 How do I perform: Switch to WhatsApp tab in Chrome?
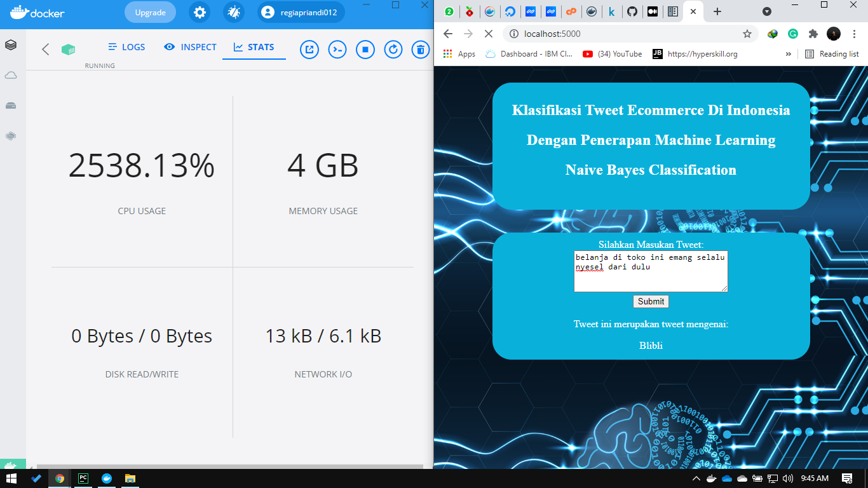click(449, 11)
